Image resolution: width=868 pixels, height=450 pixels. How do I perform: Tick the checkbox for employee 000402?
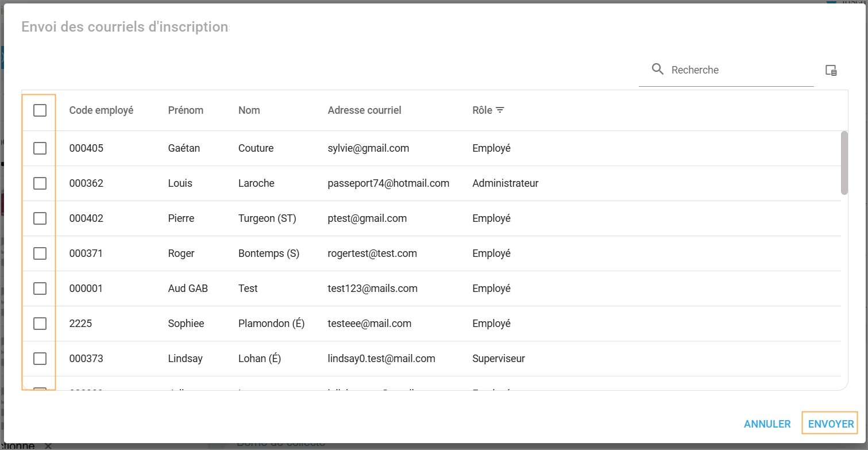pos(40,218)
